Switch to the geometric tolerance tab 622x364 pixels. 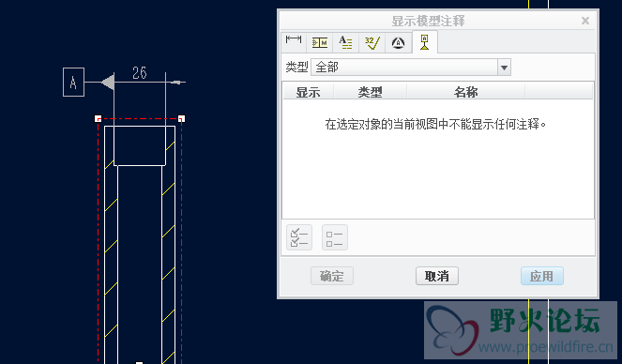click(x=319, y=42)
